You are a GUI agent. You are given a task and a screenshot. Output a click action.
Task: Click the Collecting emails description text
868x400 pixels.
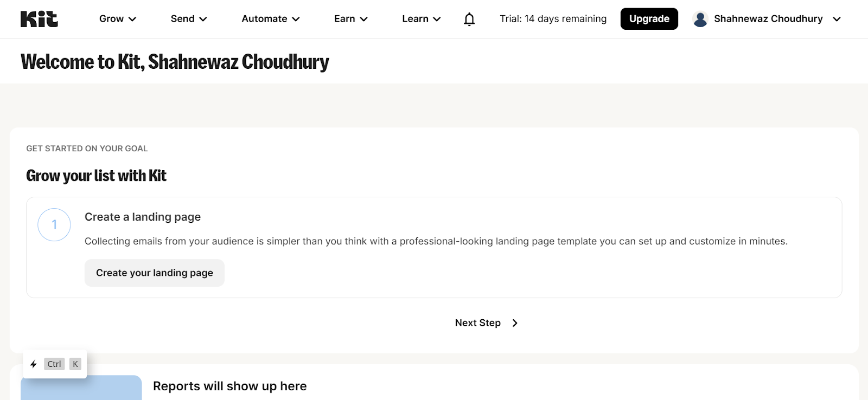[436, 241]
